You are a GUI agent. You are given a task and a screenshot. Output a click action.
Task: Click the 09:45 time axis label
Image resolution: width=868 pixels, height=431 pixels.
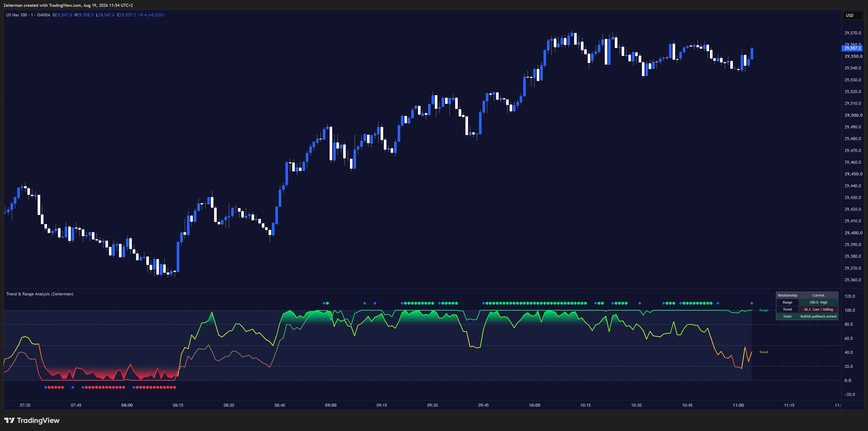coord(483,405)
